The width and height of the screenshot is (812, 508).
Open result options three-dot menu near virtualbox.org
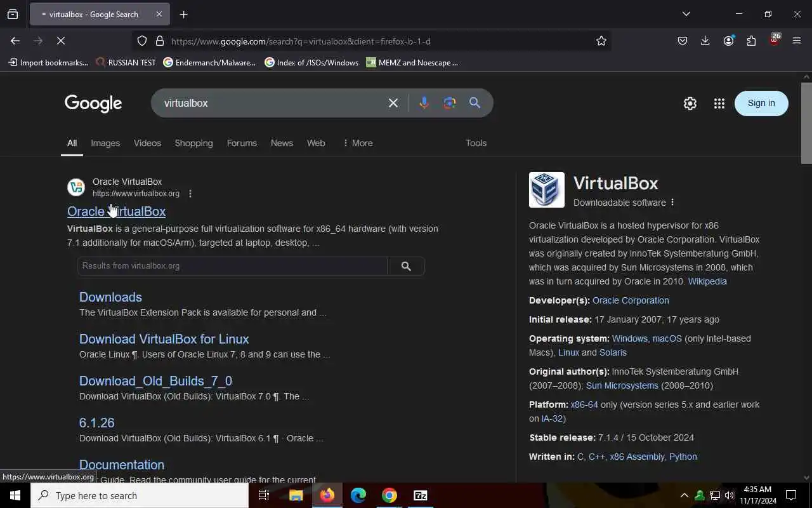coord(190,194)
